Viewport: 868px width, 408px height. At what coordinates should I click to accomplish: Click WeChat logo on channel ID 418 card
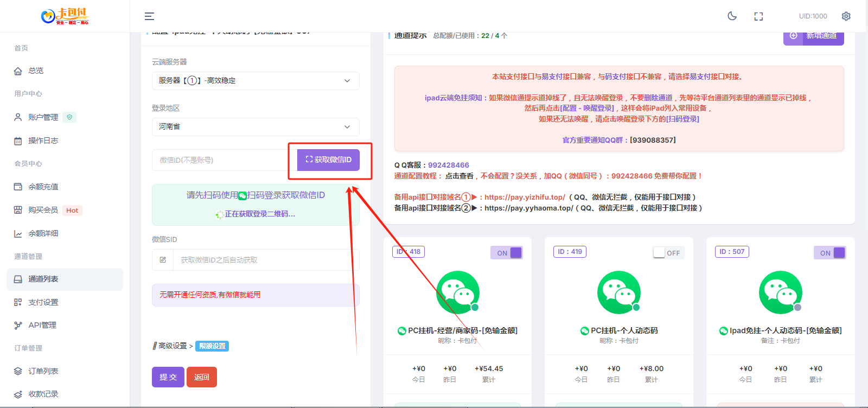[x=458, y=292]
